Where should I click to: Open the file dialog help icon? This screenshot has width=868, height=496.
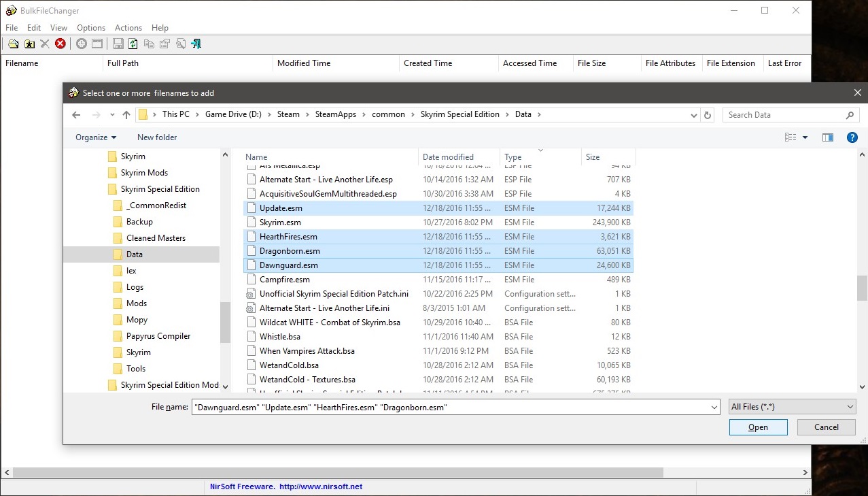coord(852,137)
